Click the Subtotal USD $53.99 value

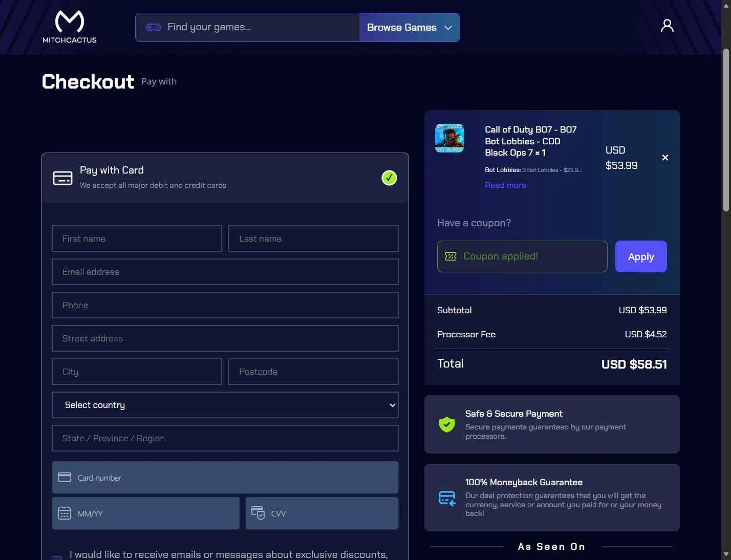click(642, 310)
